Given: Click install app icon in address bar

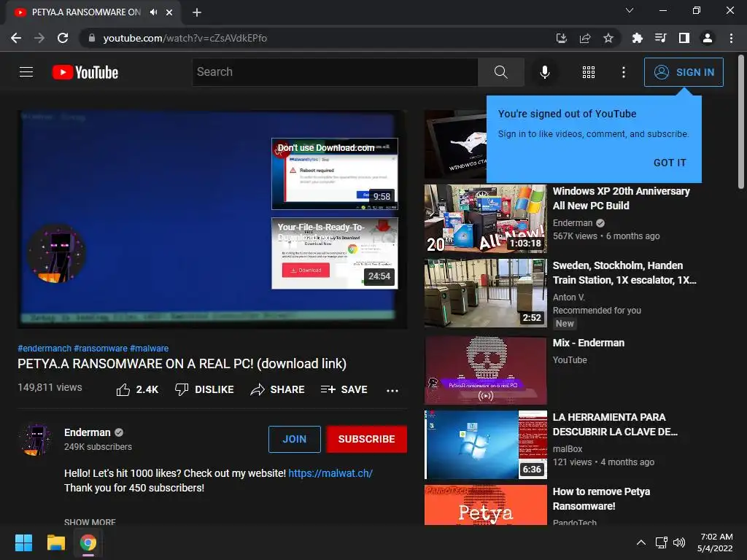Looking at the screenshot, I should [x=562, y=38].
